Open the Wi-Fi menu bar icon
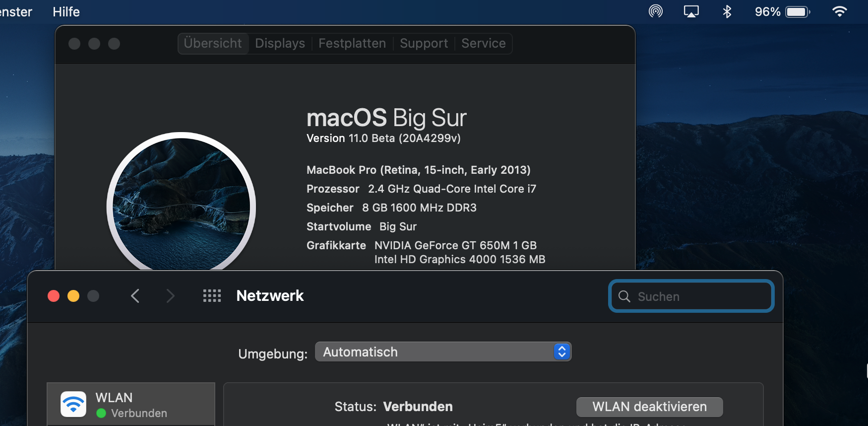 [x=839, y=11]
